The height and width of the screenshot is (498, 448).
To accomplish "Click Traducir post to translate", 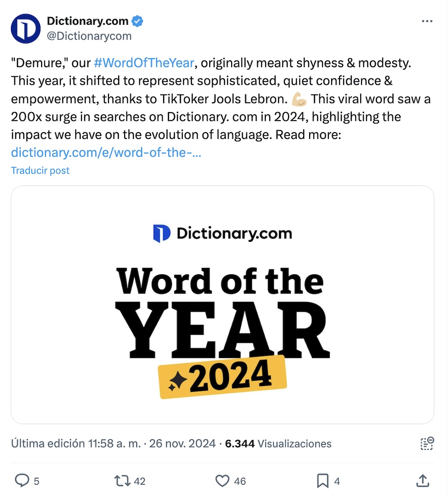I will click(40, 170).
